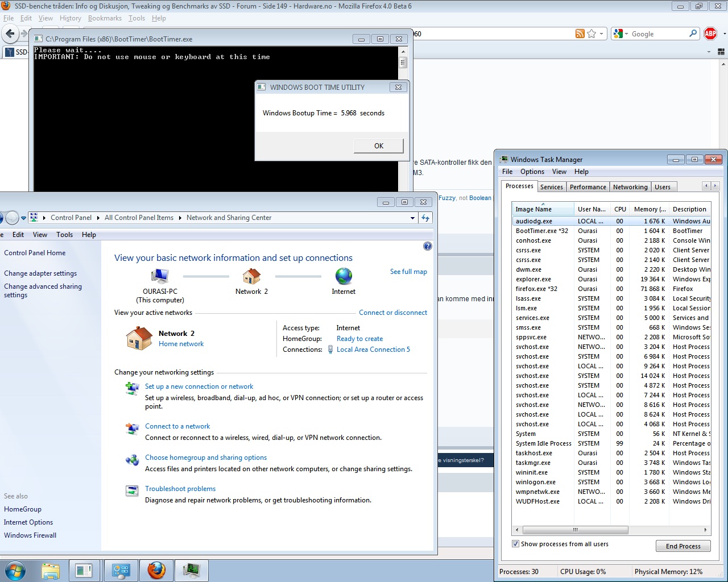Open the Options menu in Task Manager
This screenshot has height=582, width=728.
[x=532, y=172]
